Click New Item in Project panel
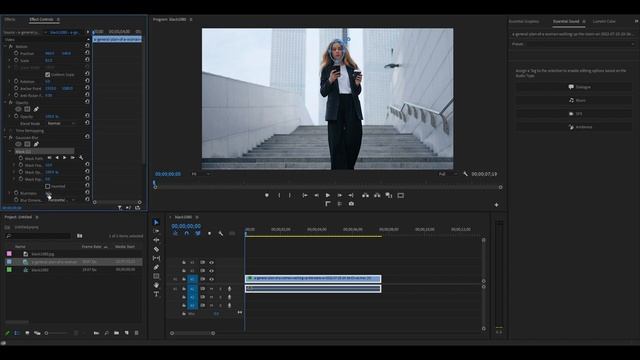This screenshot has height=360, width=640. click(x=127, y=333)
